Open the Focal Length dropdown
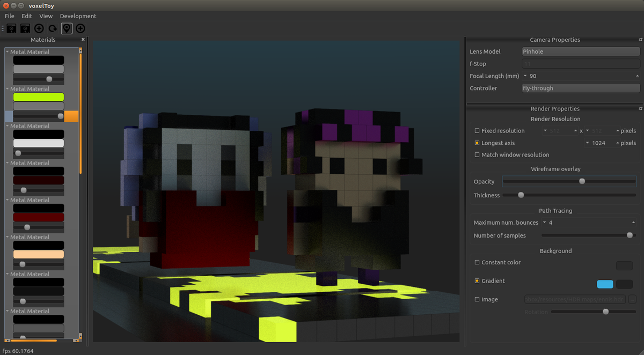The width and height of the screenshot is (644, 355). click(x=525, y=76)
